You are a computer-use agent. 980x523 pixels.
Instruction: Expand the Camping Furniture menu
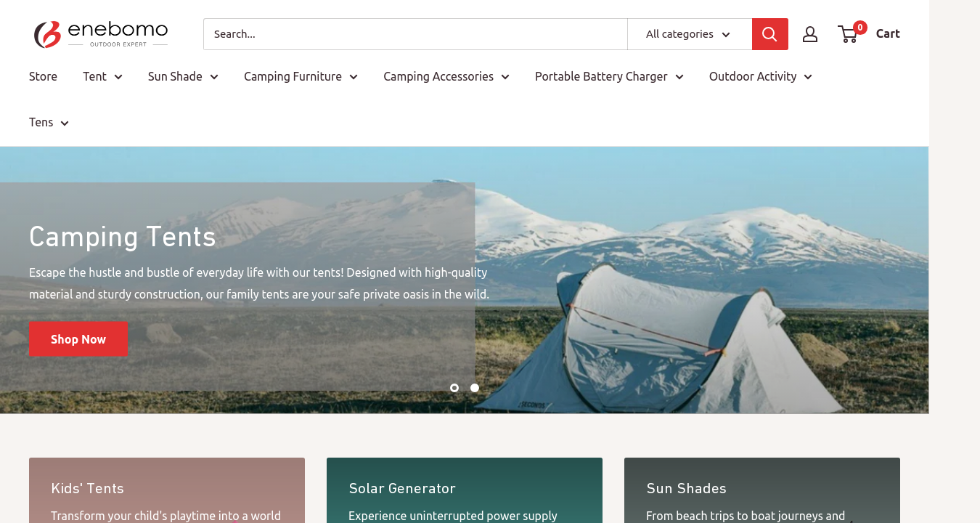click(x=301, y=76)
